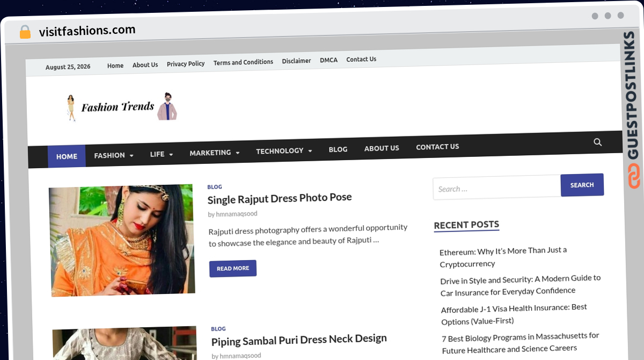Click the Recent Posts heading

[466, 225]
